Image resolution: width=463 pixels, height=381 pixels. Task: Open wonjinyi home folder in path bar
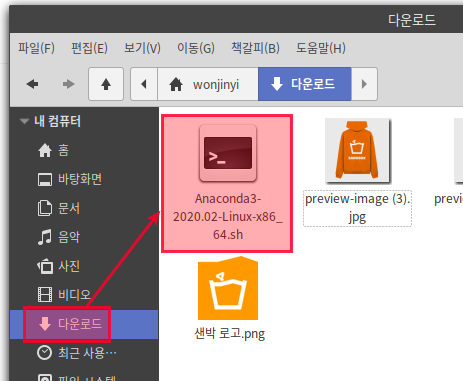pyautogui.click(x=208, y=84)
